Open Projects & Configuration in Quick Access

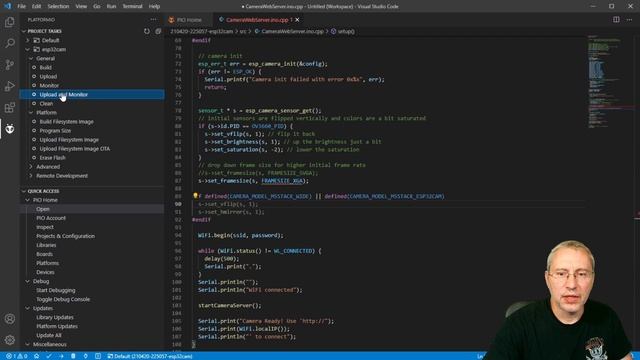[x=65, y=236]
